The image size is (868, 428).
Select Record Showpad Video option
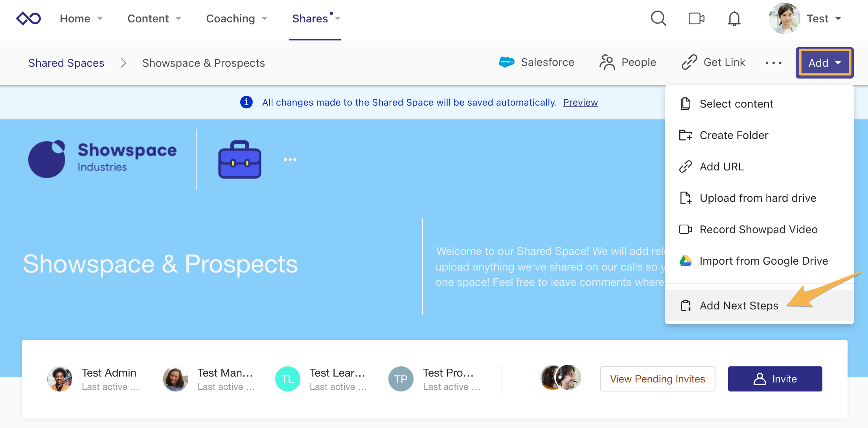pyautogui.click(x=758, y=229)
